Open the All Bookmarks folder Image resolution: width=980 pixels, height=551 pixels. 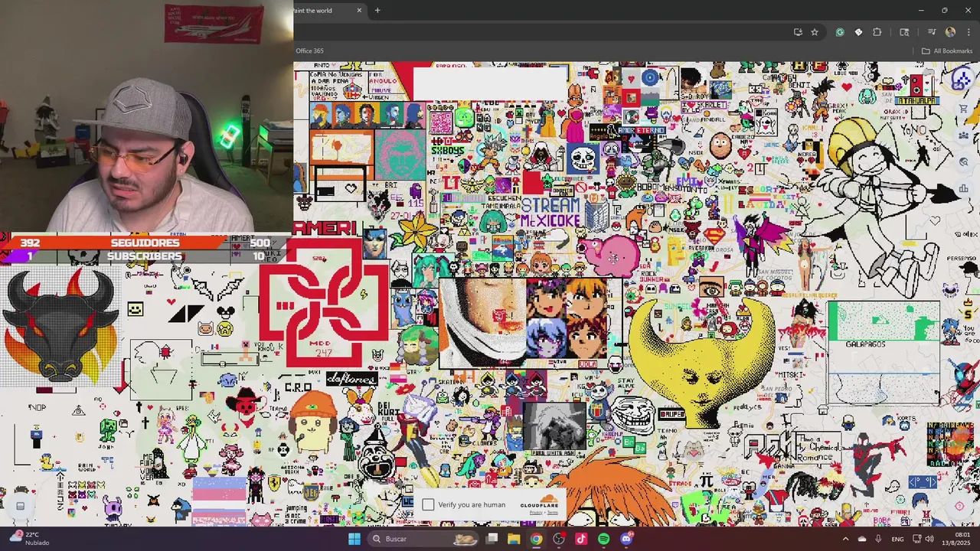pos(947,51)
